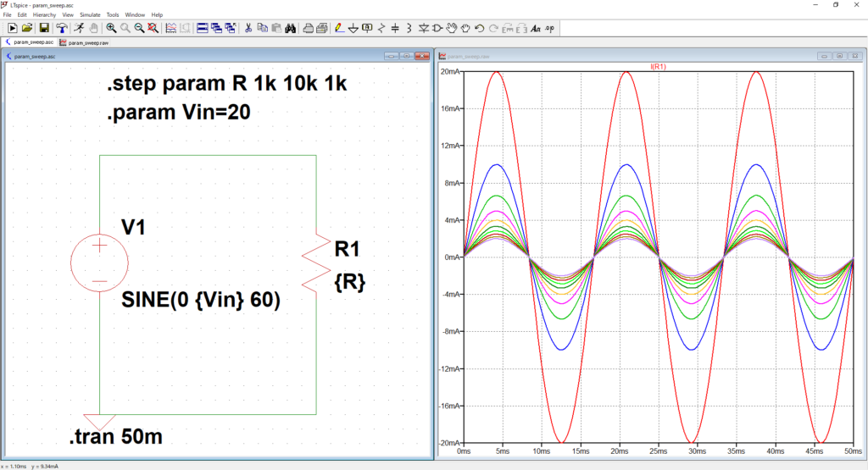Click the Halt simulation running-man icon
This screenshot has height=470, width=868.
(x=79, y=28)
